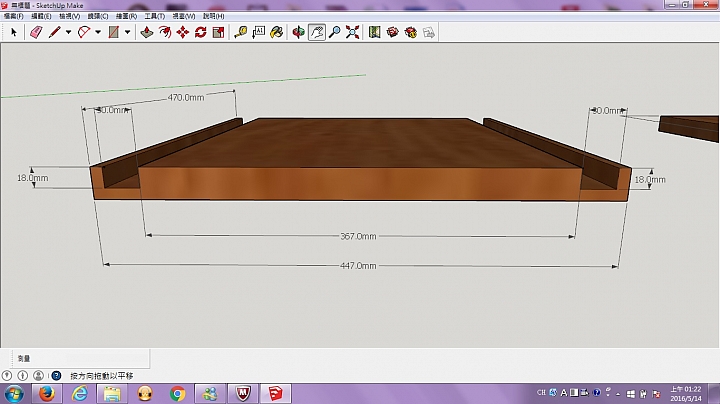Expand the Line tool dropdown arrow
The image size is (720, 404).
pyautogui.click(x=68, y=32)
